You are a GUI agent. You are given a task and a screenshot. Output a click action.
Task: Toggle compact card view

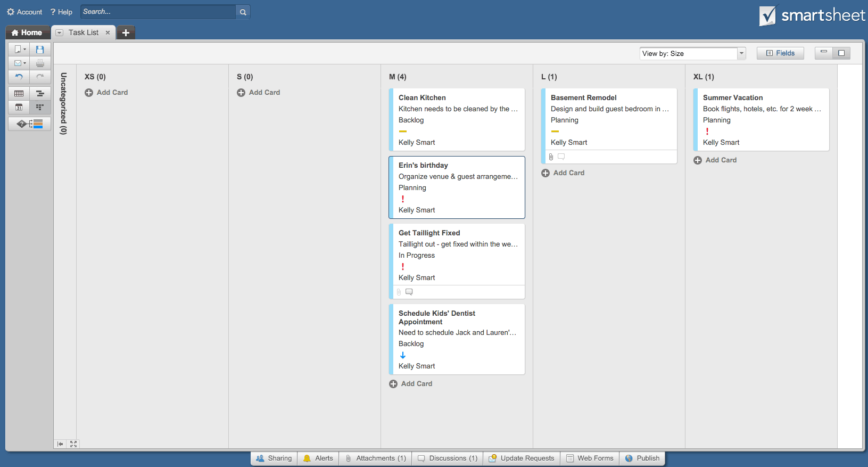tap(823, 53)
